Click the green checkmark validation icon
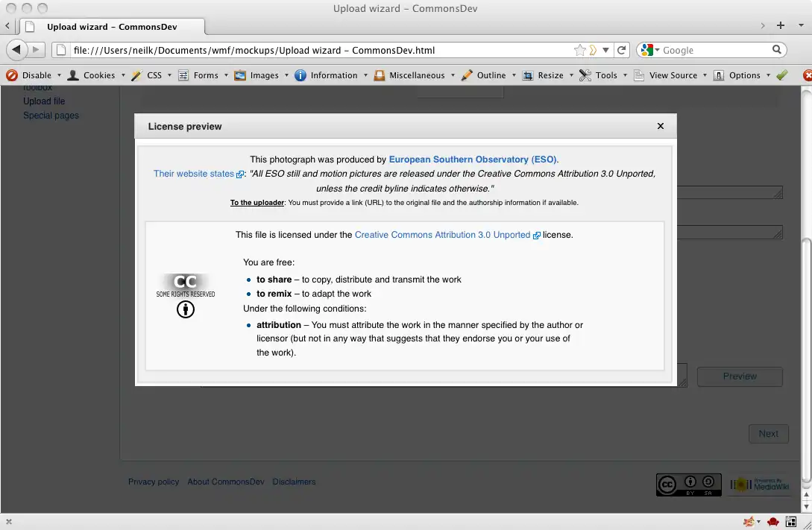The image size is (812, 530). click(781, 75)
